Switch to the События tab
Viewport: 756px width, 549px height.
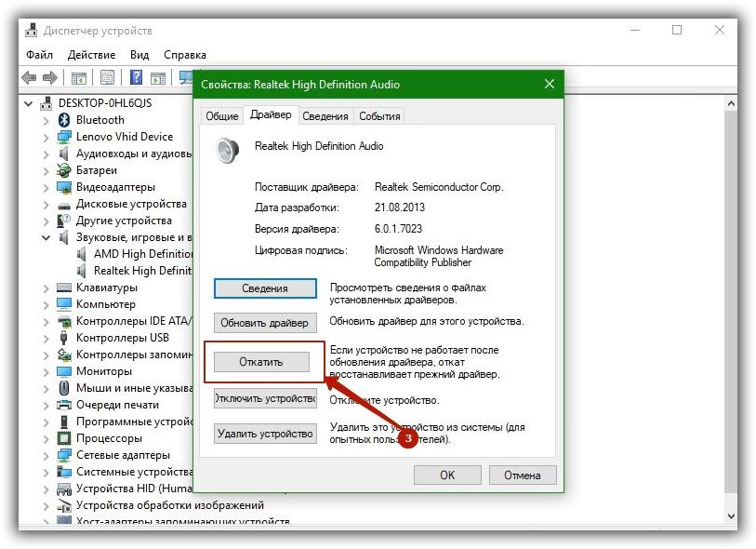coord(379,116)
